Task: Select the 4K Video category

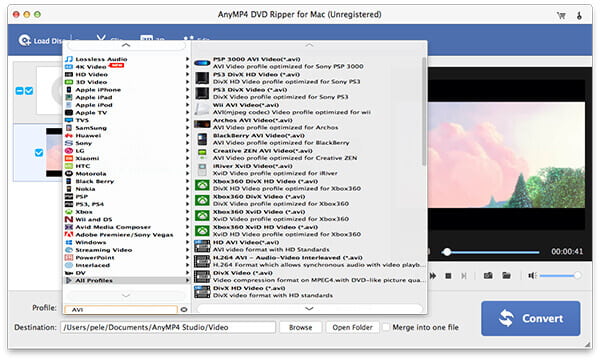Action: (126, 67)
